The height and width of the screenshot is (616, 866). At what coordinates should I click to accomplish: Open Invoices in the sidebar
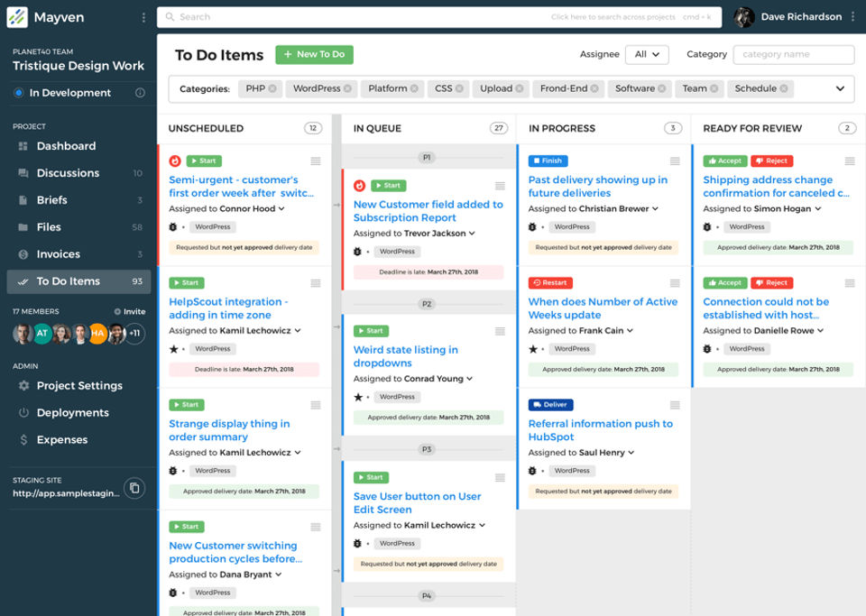coord(78,254)
